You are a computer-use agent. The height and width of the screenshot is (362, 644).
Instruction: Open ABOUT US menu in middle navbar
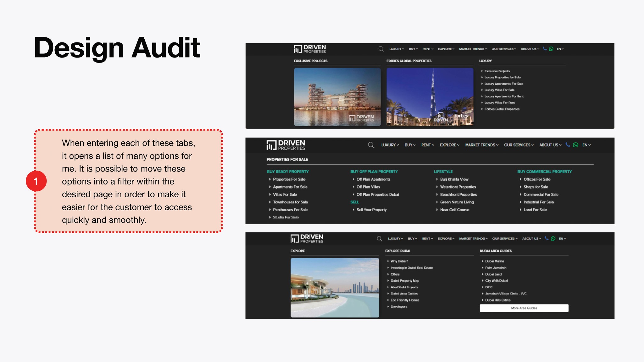coord(550,145)
